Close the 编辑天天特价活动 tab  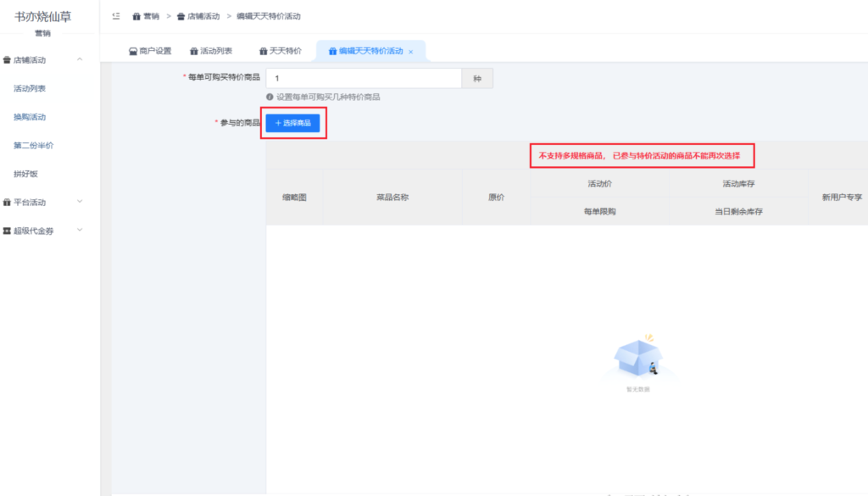point(411,52)
